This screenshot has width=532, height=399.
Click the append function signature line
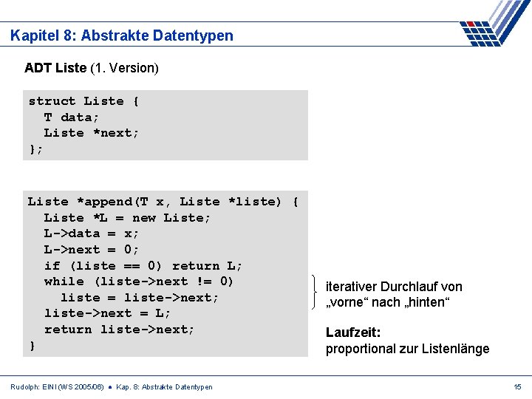(163, 202)
